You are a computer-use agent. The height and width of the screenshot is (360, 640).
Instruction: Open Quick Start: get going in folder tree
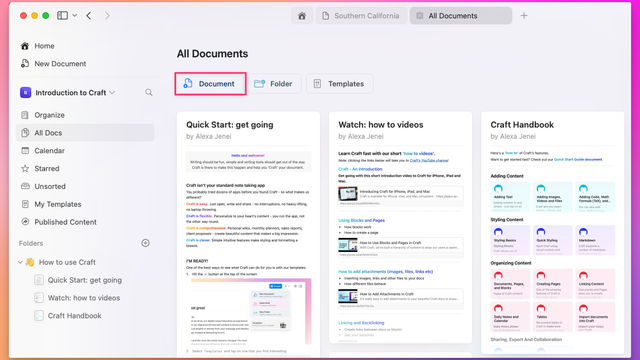pyautogui.click(x=84, y=280)
